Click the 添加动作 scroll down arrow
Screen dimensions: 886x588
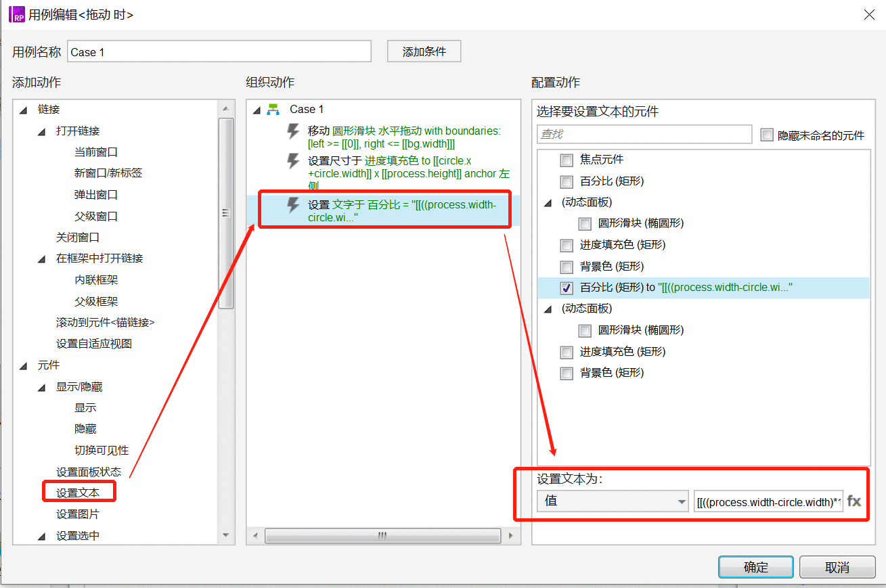pyautogui.click(x=226, y=535)
